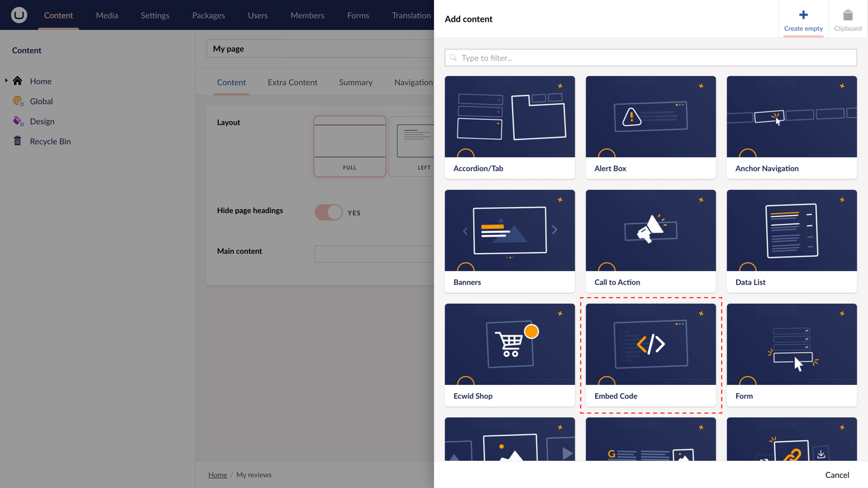This screenshot has width=868, height=488.
Task: Click the Umbraco logo icon
Action: coord(19,15)
